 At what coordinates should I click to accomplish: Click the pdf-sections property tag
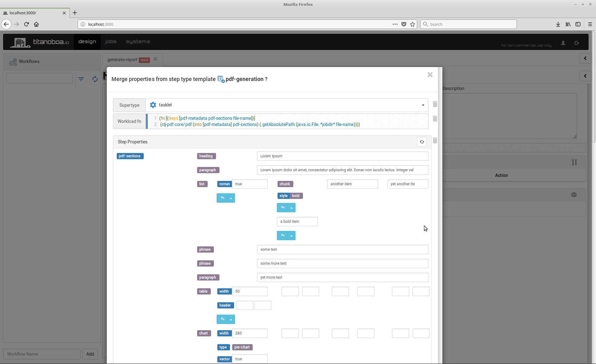click(130, 156)
